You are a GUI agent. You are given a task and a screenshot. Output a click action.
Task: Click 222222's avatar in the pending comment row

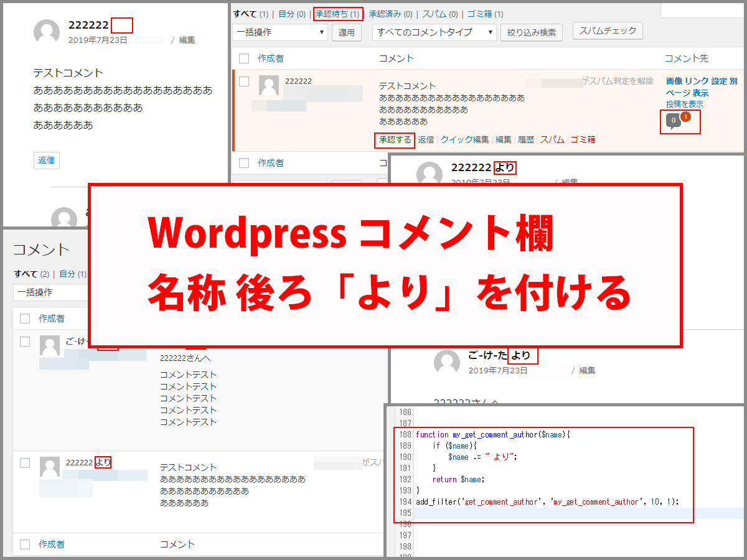tap(268, 86)
